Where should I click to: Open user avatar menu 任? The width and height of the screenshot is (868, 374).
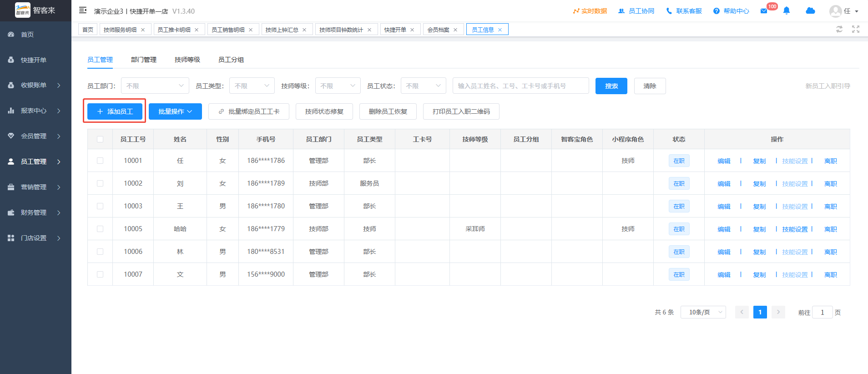click(843, 11)
